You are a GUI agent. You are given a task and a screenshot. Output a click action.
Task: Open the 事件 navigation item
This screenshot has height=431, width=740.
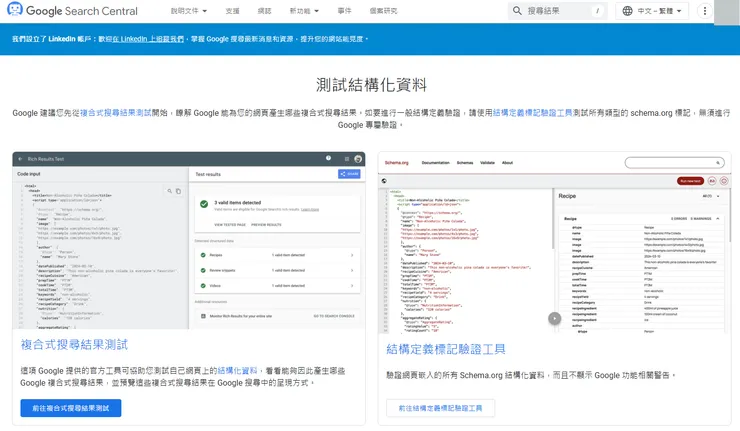344,11
